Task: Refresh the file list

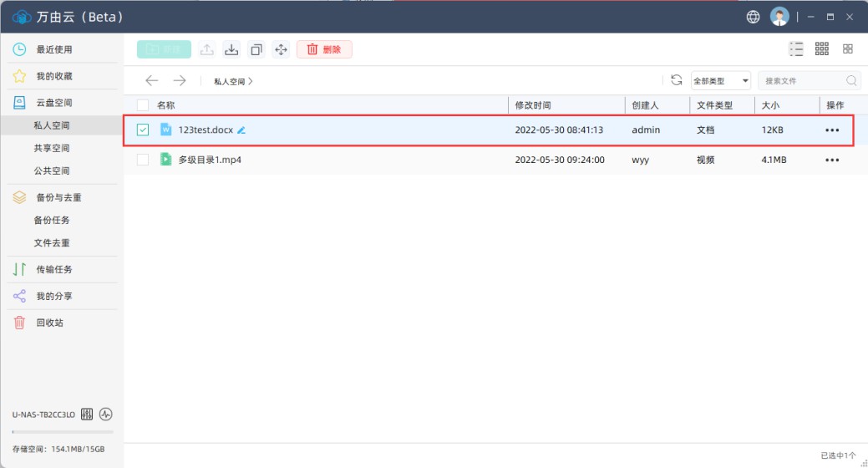Action: [x=677, y=80]
